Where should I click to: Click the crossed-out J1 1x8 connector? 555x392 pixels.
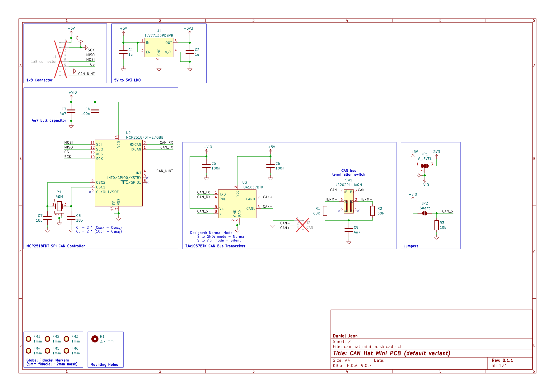click(61, 59)
